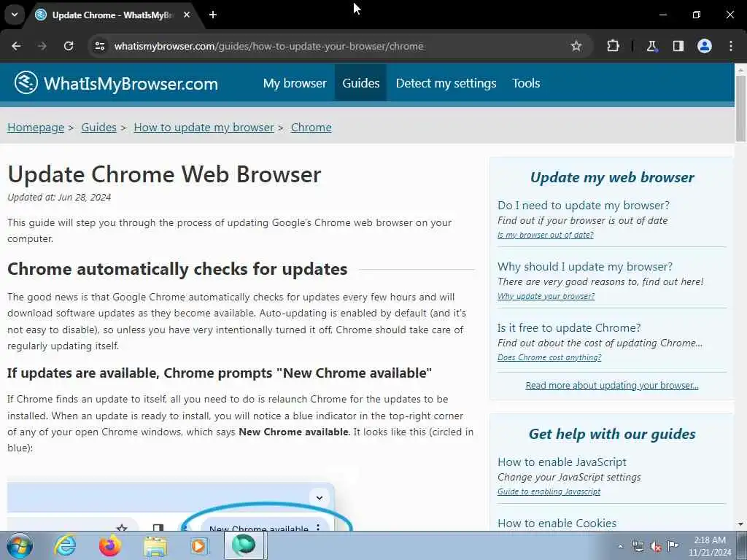This screenshot has width=747, height=560.
Task: Open Detect my settings menu item
Action: click(x=446, y=83)
